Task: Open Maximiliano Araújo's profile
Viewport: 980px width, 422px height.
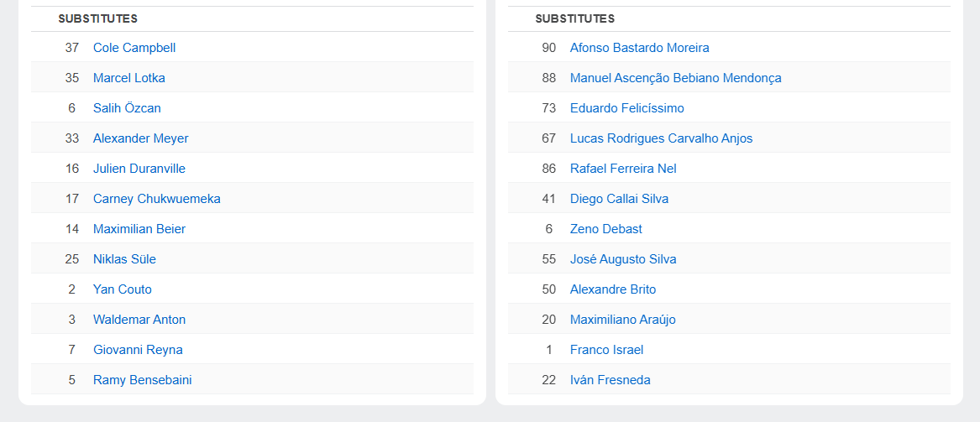Action: pyautogui.click(x=622, y=320)
